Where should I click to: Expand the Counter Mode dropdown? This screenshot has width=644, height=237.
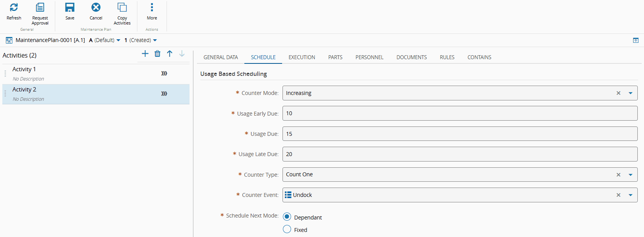point(630,93)
